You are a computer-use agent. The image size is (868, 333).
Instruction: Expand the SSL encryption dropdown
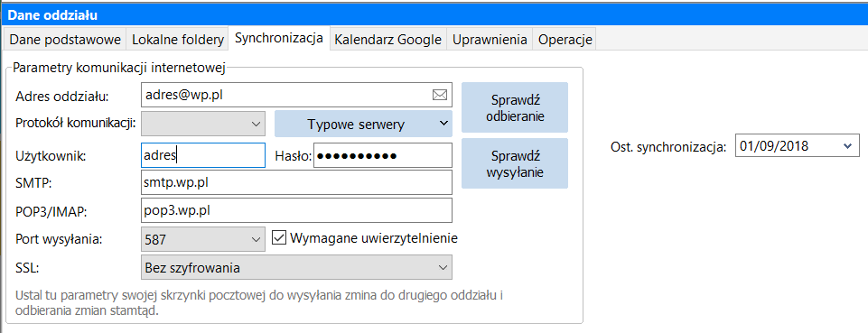tap(297, 268)
